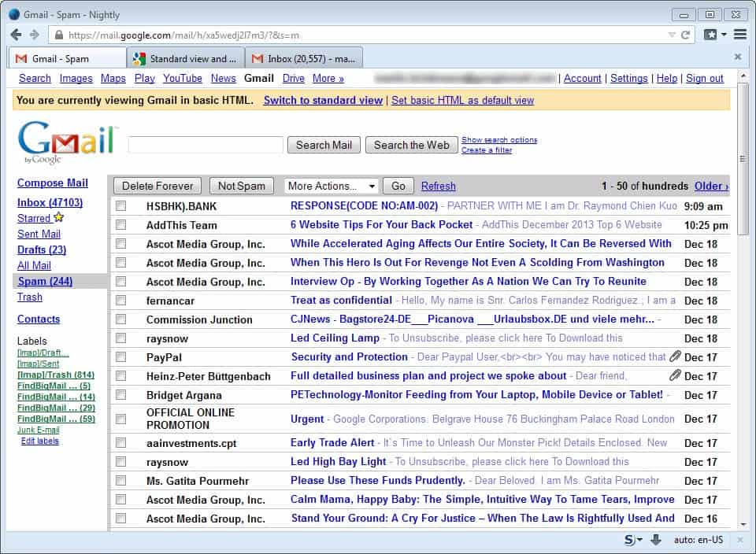Open the [Imap]/Trash (814) label
Image resolution: width=756 pixels, height=554 pixels.
pos(56,375)
